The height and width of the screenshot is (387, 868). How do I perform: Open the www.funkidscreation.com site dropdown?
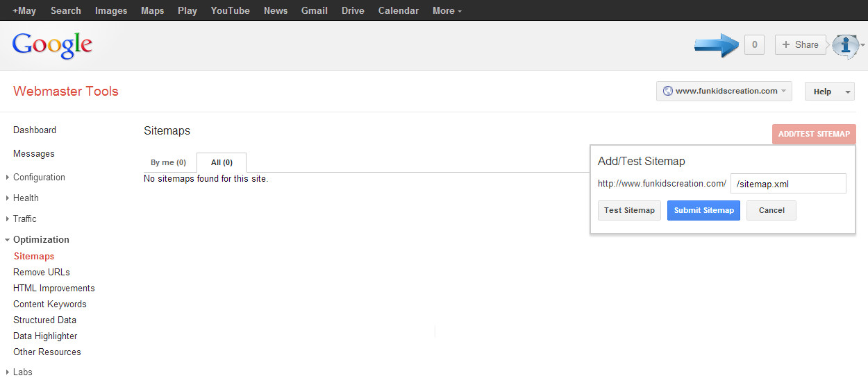coord(724,91)
